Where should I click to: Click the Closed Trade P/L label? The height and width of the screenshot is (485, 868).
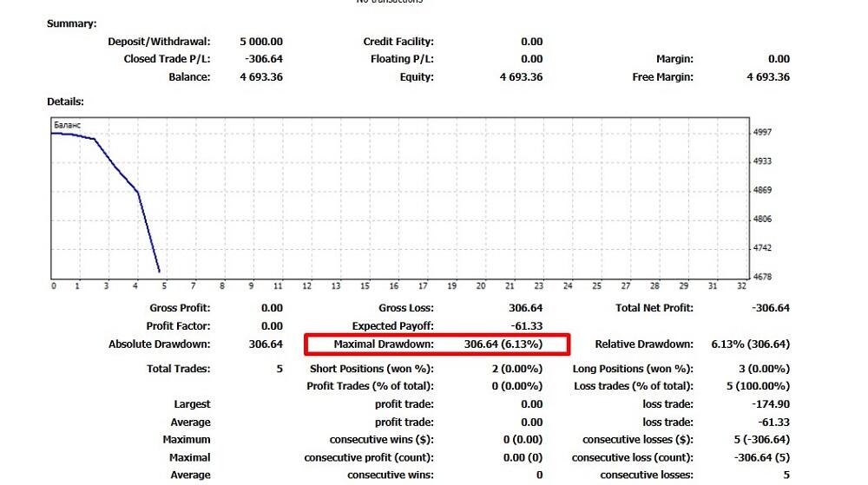(x=167, y=59)
